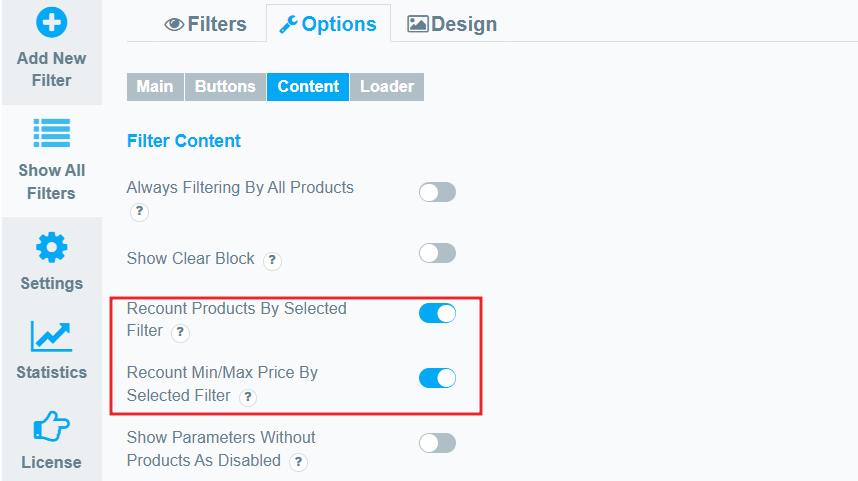Open the Show All Filters list icon

[x=51, y=133]
